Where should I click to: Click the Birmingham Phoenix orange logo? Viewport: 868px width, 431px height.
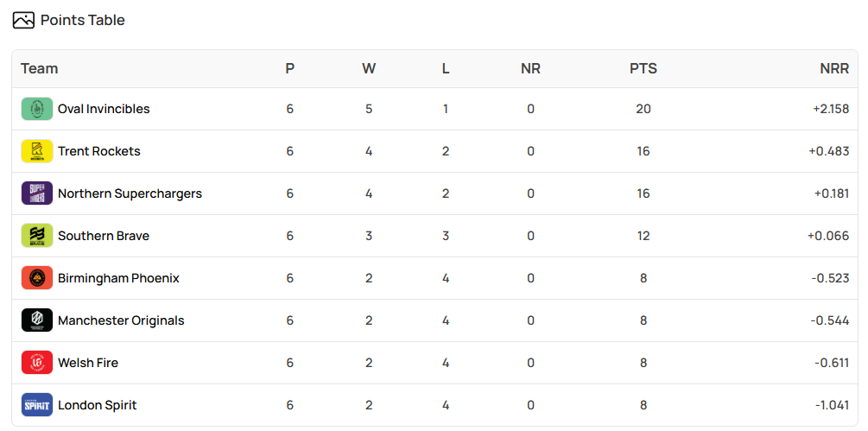(x=37, y=278)
